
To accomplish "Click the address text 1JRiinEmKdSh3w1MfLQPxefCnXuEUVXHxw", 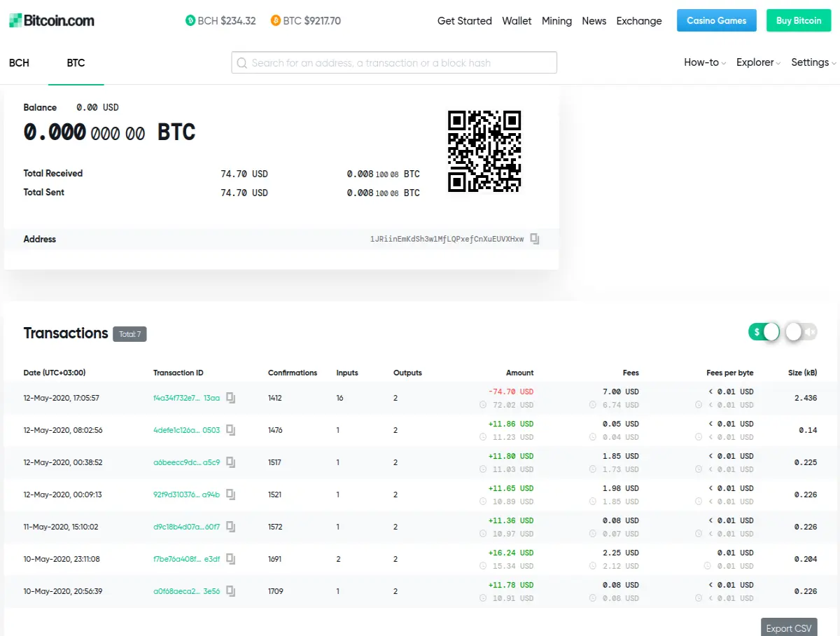I will coord(447,240).
